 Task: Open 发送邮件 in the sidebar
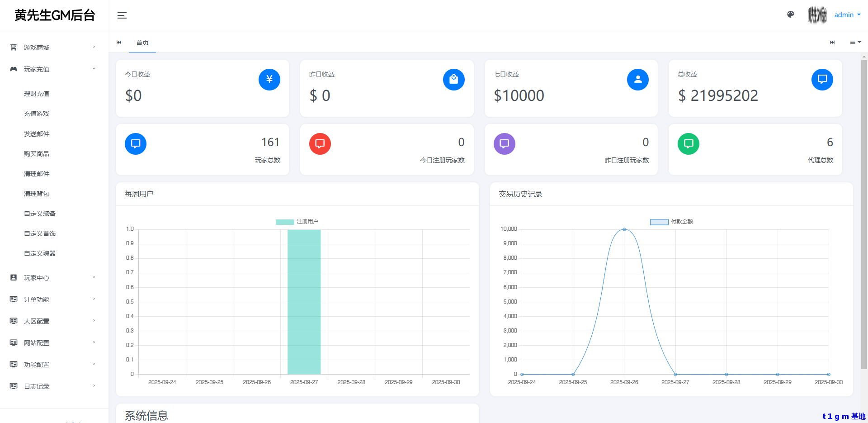[37, 134]
